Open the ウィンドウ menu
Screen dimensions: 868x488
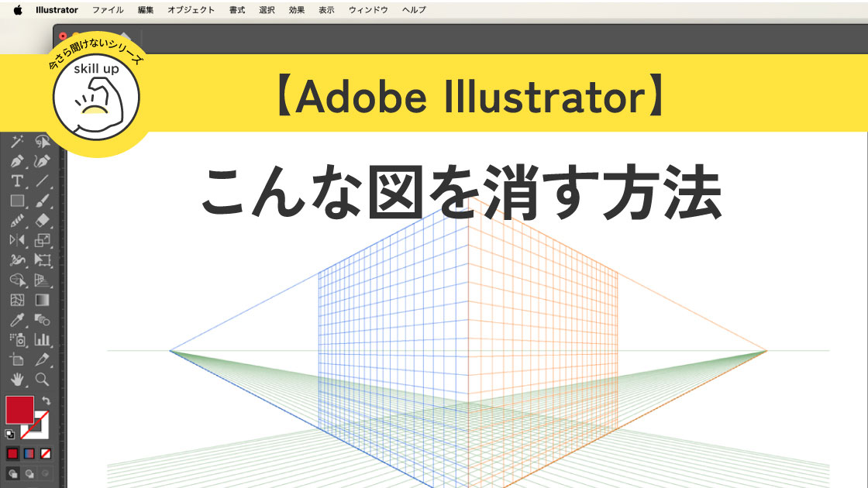368,10
